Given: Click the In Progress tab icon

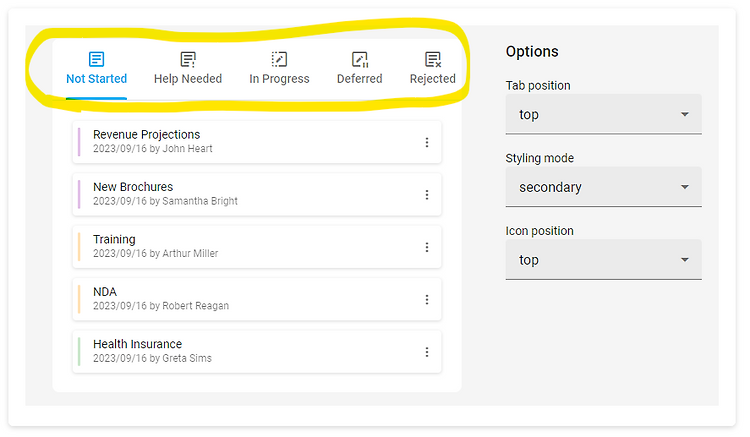Looking at the screenshot, I should coord(279,59).
